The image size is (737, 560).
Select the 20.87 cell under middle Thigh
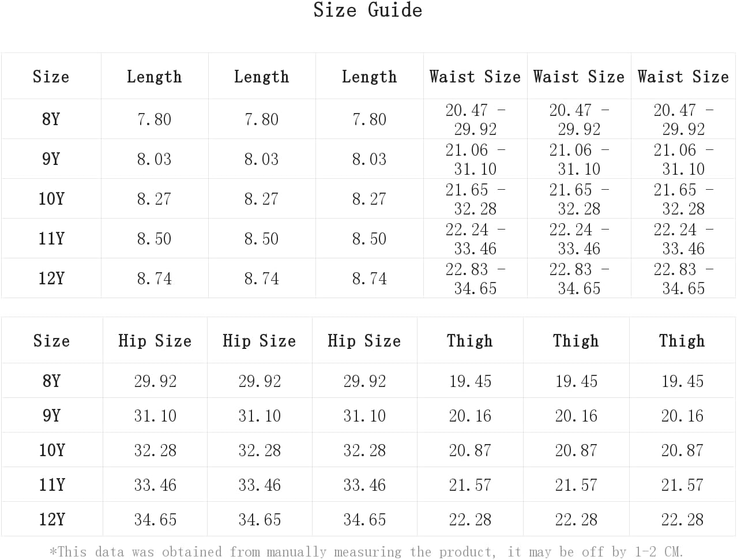pos(576,450)
